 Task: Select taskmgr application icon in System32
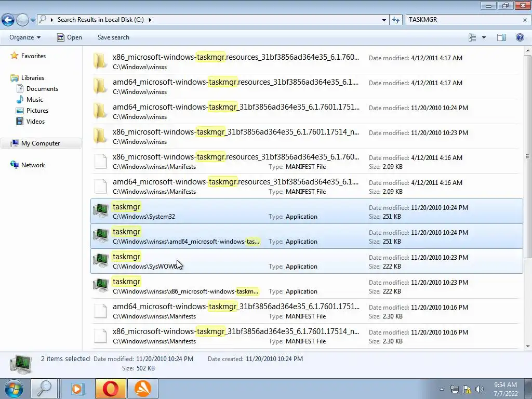click(100, 211)
